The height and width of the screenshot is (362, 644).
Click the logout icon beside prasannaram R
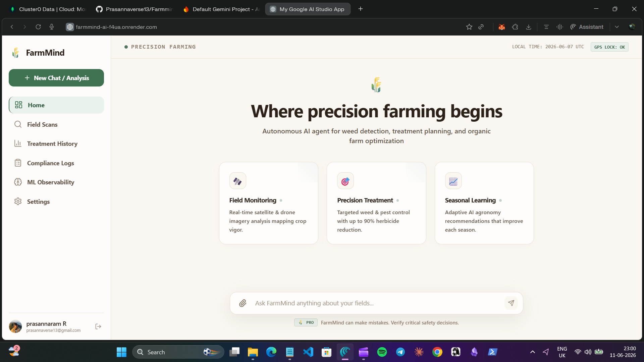point(98,326)
